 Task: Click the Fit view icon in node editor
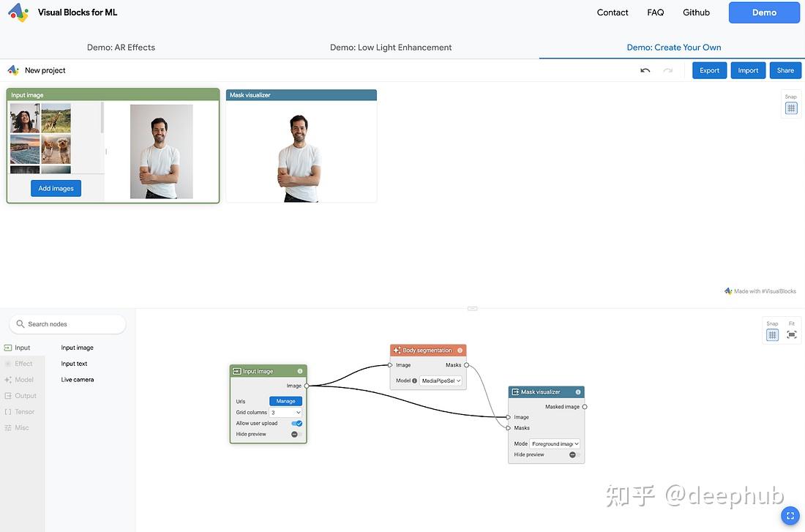click(x=791, y=334)
